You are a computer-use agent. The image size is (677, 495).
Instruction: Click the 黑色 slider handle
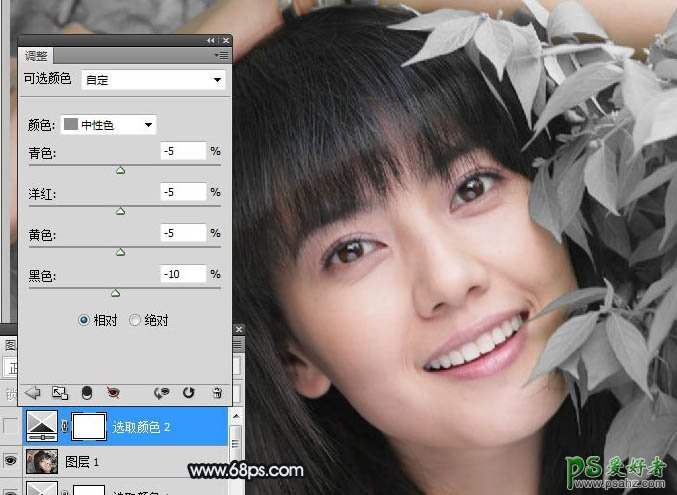[x=115, y=294]
